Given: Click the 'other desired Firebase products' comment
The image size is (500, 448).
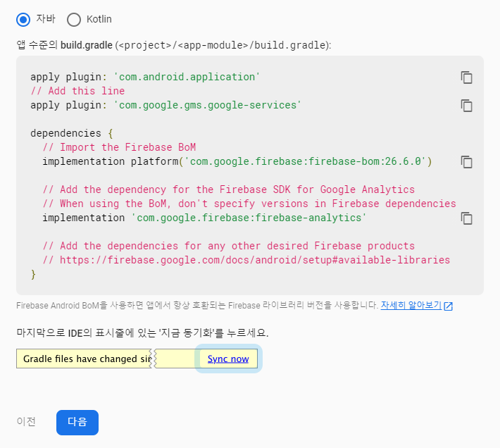Looking at the screenshot, I should 229,246.
